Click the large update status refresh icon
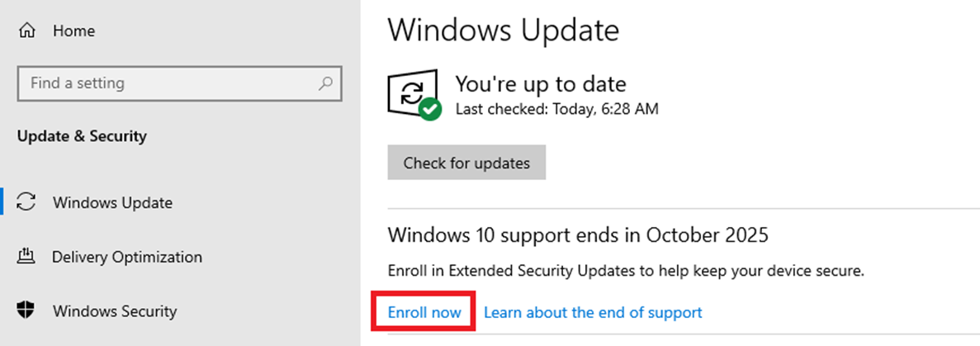Screen dimensions: 980x346 tap(410, 92)
